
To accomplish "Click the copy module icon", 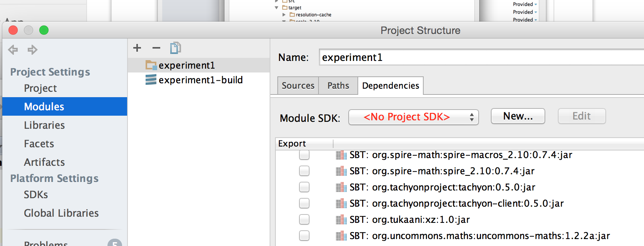I will click(175, 48).
